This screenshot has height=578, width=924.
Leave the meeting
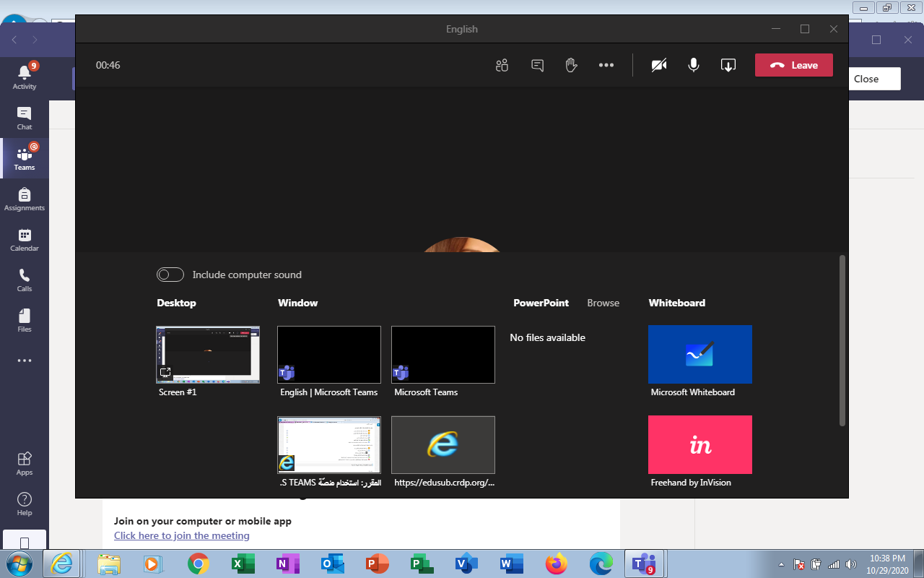794,65
